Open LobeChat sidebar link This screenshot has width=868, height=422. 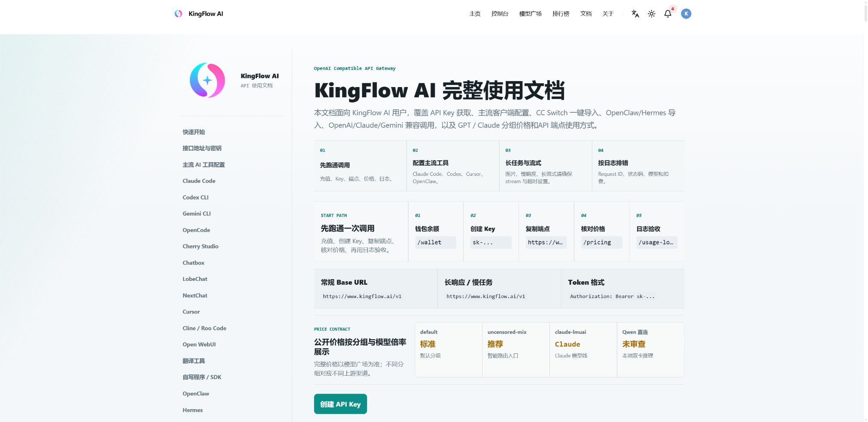(195, 279)
